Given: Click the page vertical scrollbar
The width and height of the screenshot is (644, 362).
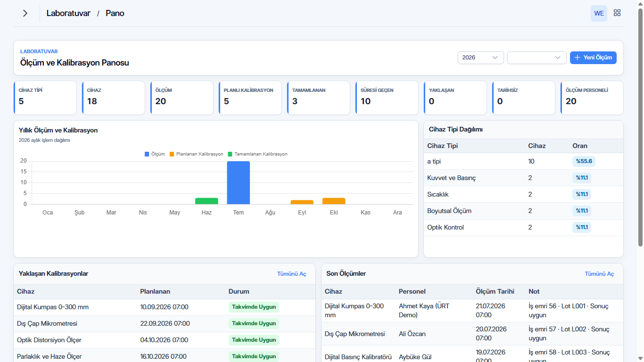Looking at the screenshot, I should [640, 127].
